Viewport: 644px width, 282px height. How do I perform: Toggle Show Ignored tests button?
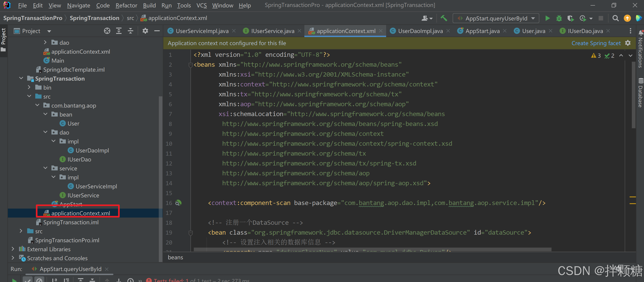pos(39,280)
